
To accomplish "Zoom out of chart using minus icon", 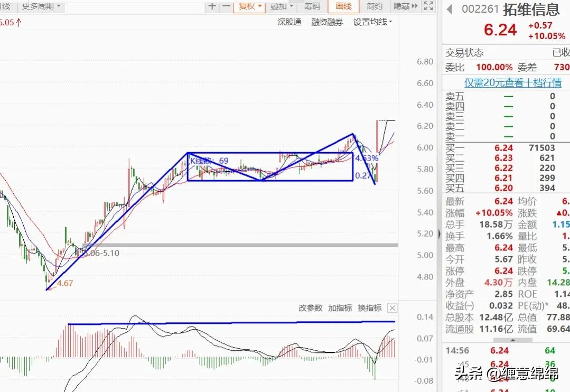I will (225, 7).
